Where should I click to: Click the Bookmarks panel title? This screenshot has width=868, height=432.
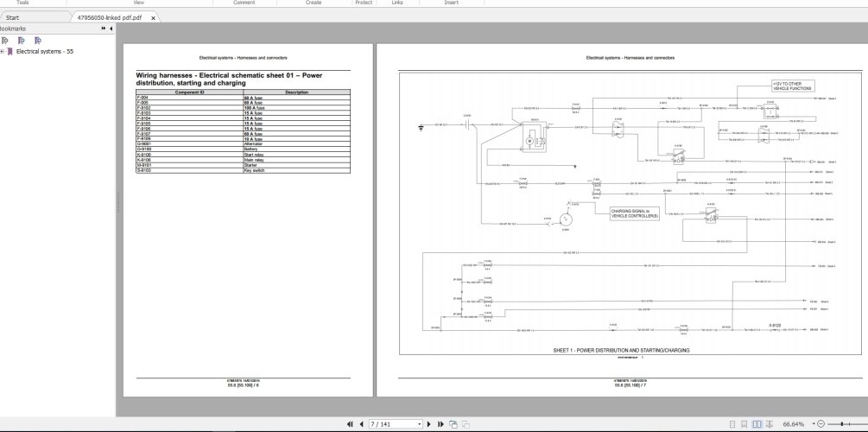(x=12, y=29)
